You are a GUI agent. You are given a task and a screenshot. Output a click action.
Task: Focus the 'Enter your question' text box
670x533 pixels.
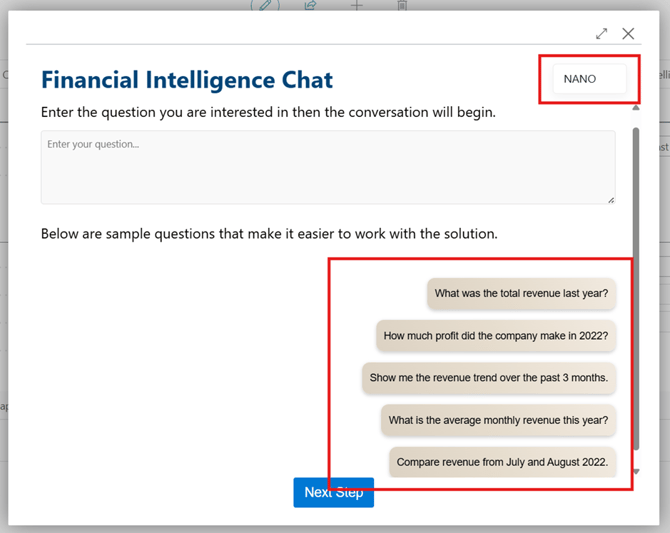pos(328,167)
